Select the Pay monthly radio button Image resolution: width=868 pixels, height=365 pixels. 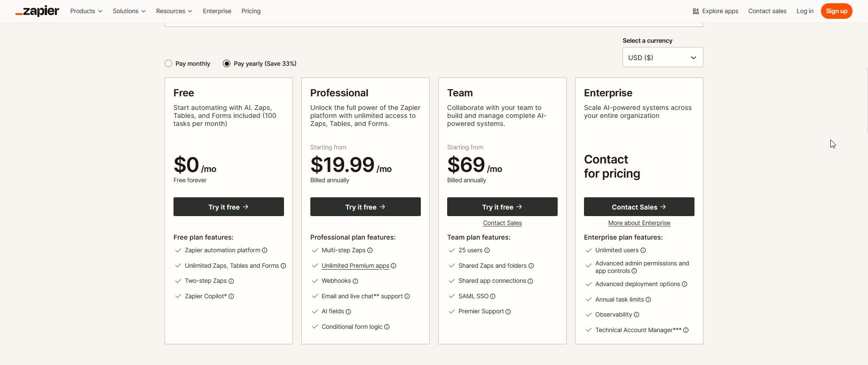click(168, 63)
